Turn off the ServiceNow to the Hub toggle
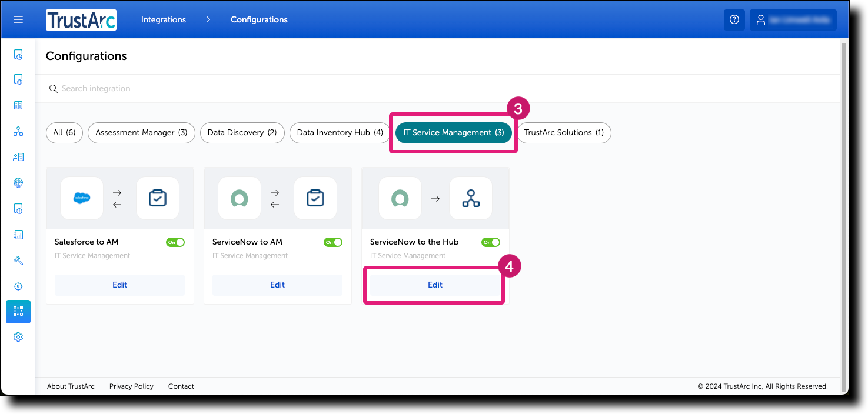 491,242
